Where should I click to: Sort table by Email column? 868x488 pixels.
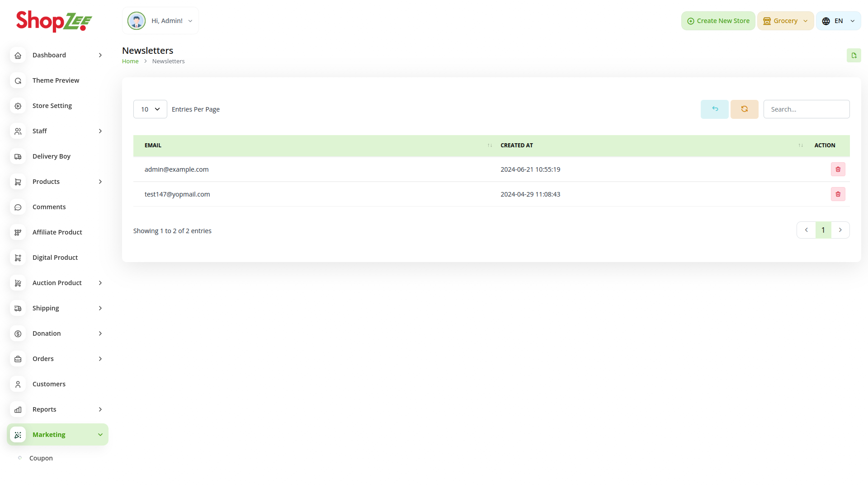tap(490, 145)
